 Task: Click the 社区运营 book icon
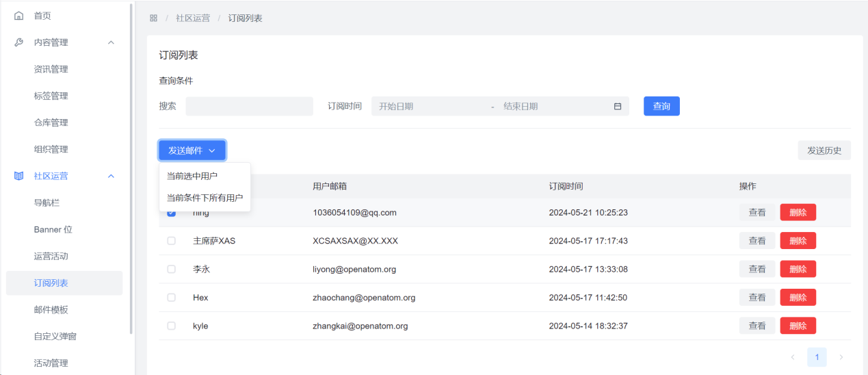coord(19,176)
